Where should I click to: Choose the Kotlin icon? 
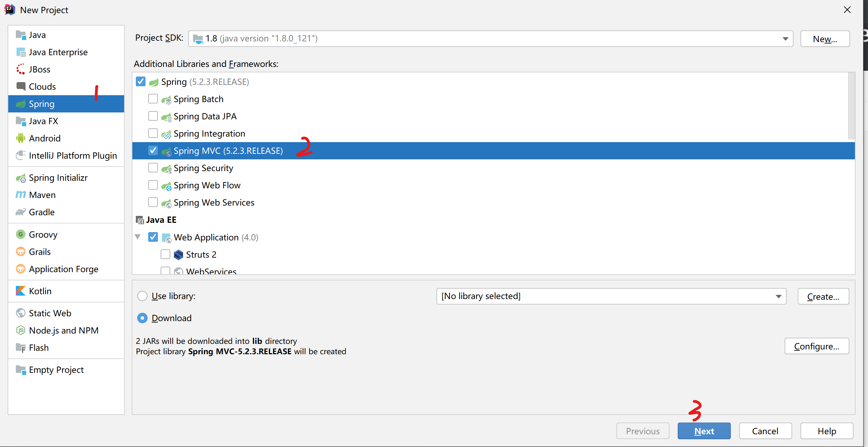21,291
